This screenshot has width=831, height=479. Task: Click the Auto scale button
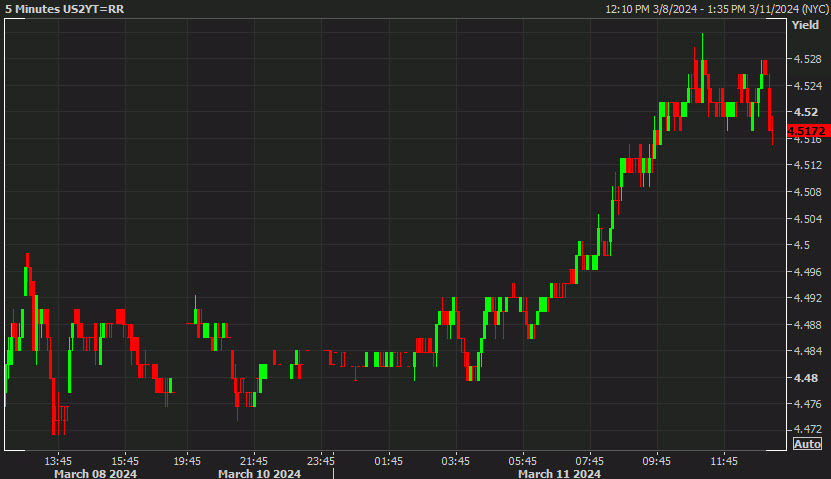pyautogui.click(x=807, y=444)
